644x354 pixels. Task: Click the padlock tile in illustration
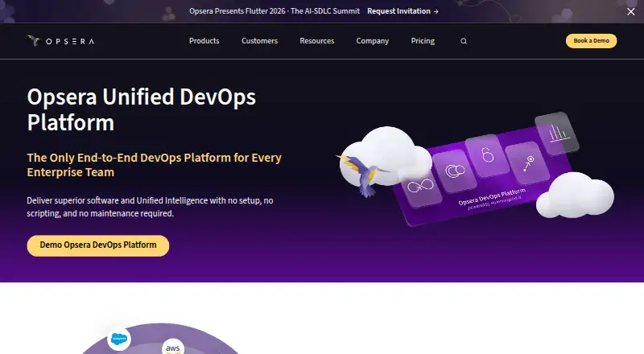pos(488,155)
